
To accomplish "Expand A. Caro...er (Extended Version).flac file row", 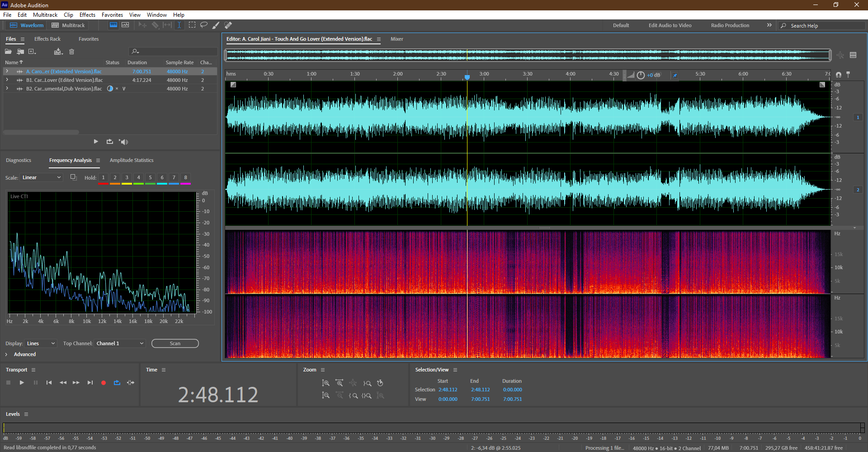I will (7, 71).
